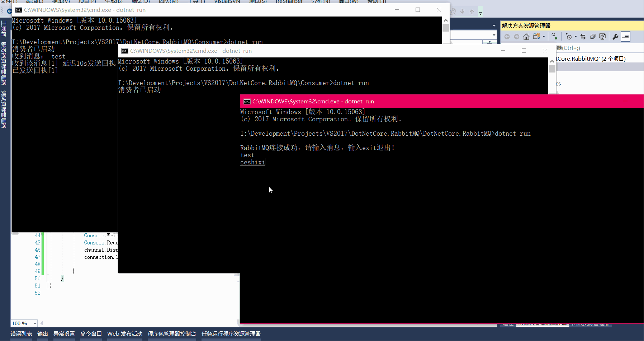Screen dimensions: 644x341
Task: Switch to the 命令窗口 bottom tab
Action: (x=91, y=334)
